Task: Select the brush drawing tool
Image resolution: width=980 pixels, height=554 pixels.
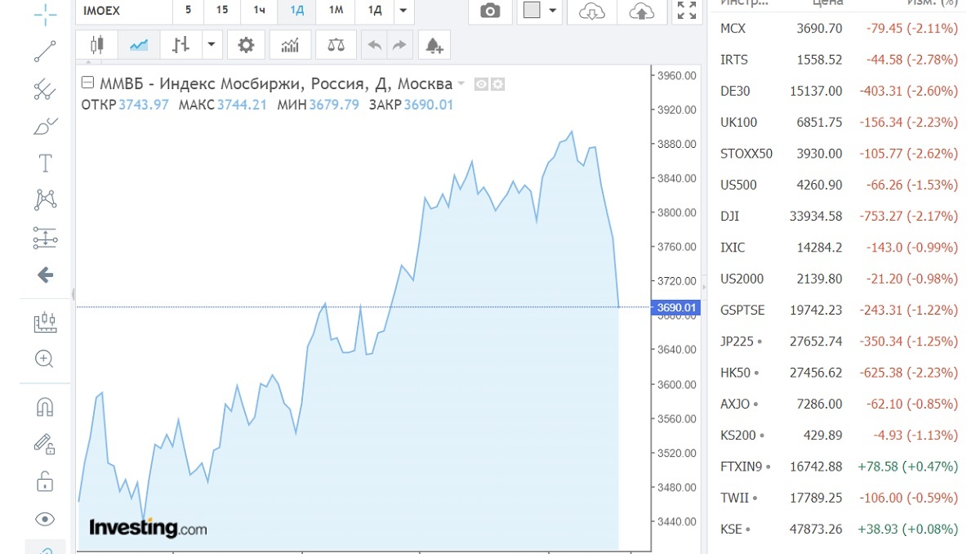Action: click(x=45, y=126)
